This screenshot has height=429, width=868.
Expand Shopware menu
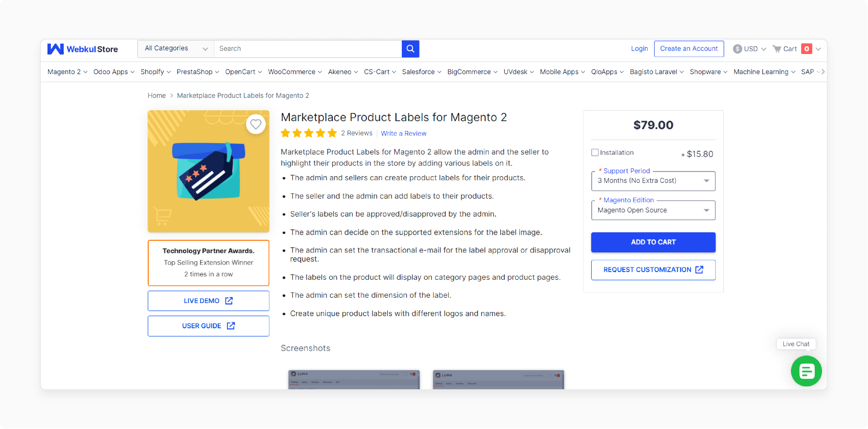708,72
